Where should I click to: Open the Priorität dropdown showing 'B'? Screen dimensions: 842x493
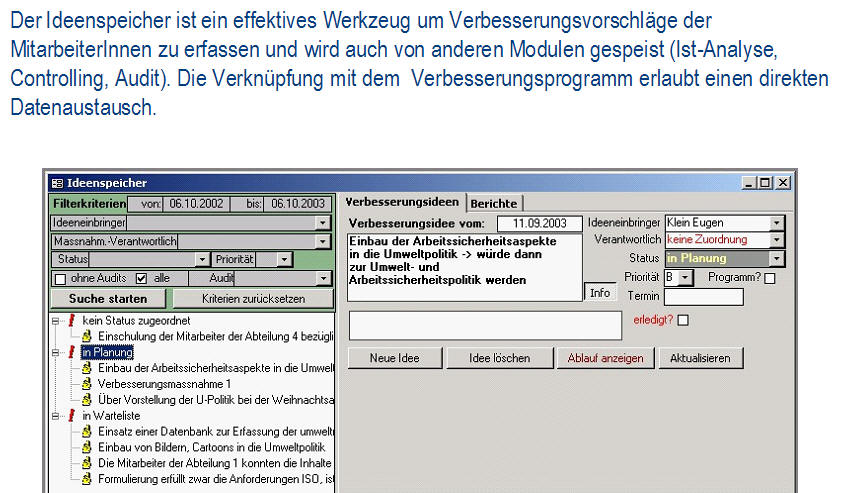686,278
